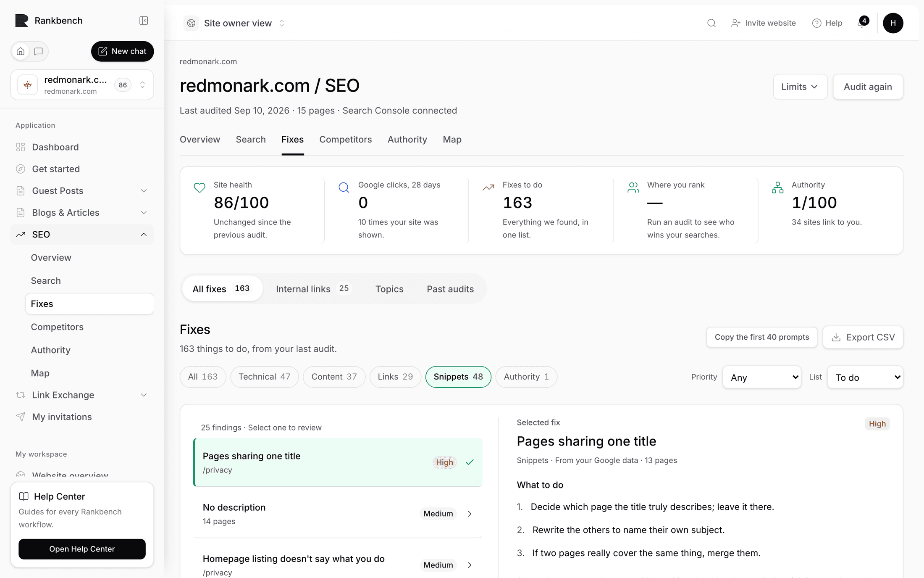Viewport: 924px width, 578px height.
Task: Select the Authority 1 filter chip
Action: (526, 377)
